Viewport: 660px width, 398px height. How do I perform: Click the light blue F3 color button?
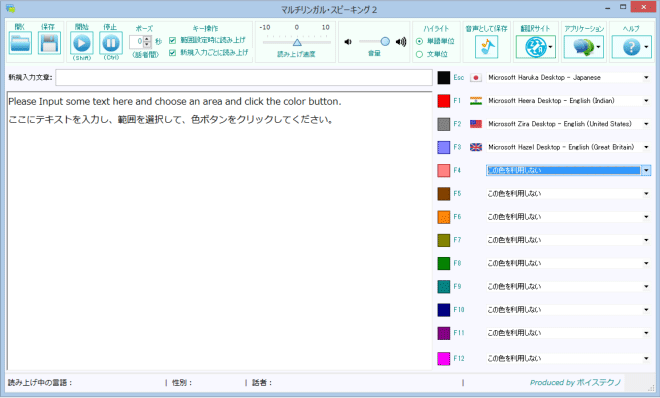[444, 147]
